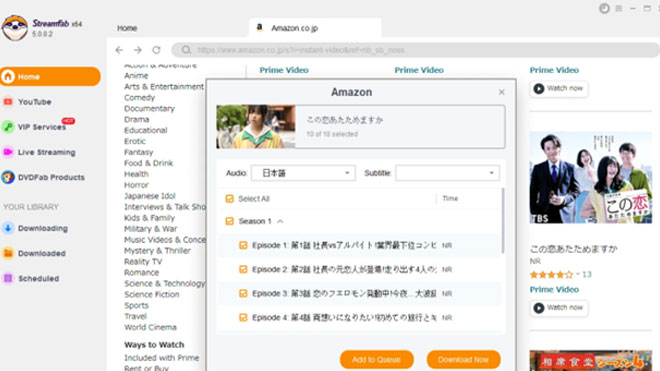Close the Amazon download dialog
The width and height of the screenshot is (660, 371).
click(x=501, y=92)
